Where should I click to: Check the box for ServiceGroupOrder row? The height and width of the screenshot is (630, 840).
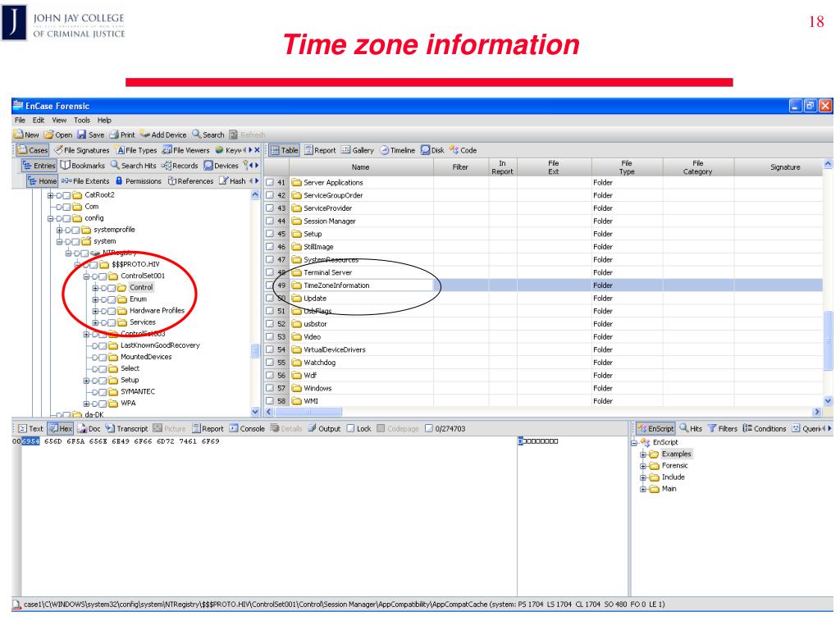coord(270,195)
